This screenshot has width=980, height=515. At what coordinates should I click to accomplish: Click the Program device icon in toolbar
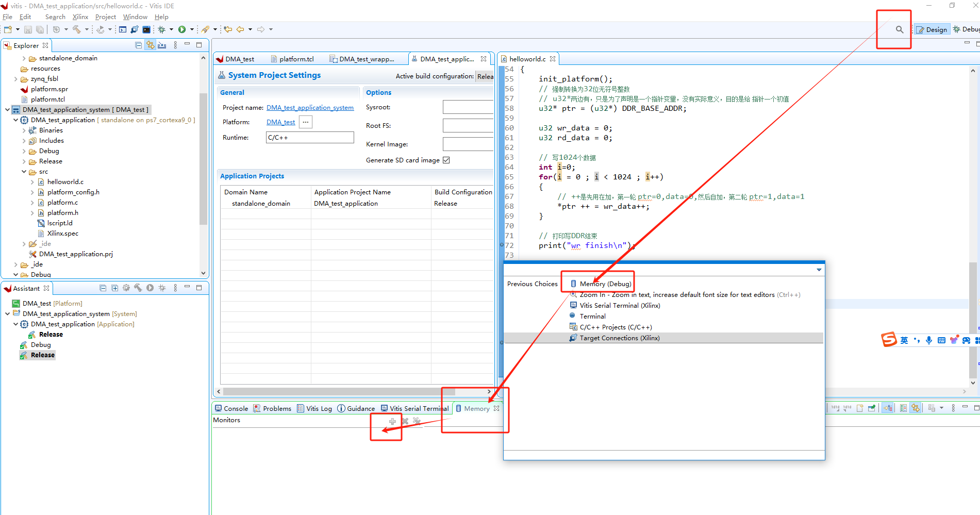coord(135,29)
